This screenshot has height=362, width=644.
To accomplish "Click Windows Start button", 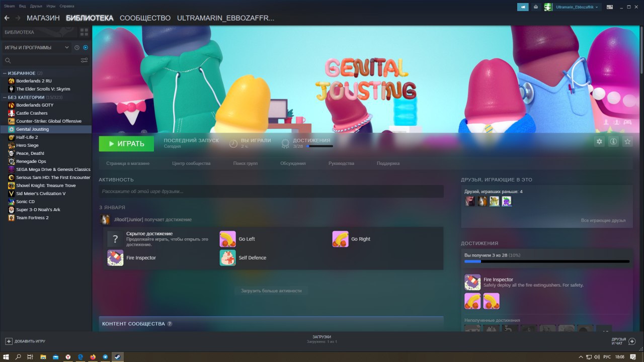I will [x=6, y=356].
